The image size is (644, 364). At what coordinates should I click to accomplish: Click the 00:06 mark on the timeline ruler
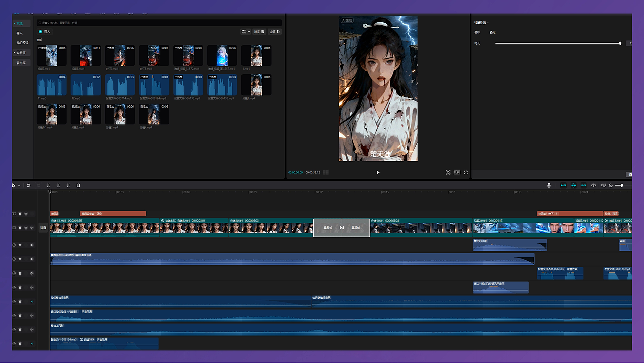click(186, 192)
